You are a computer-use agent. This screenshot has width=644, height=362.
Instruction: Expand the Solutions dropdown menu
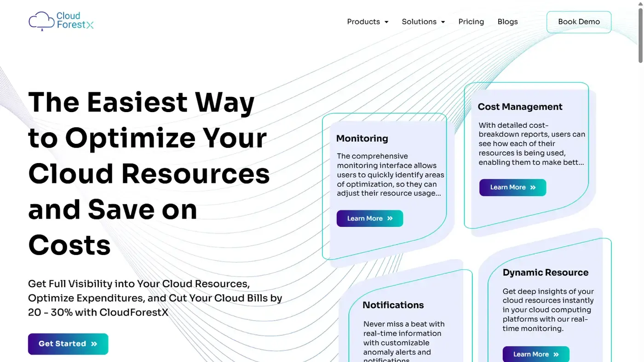click(423, 22)
